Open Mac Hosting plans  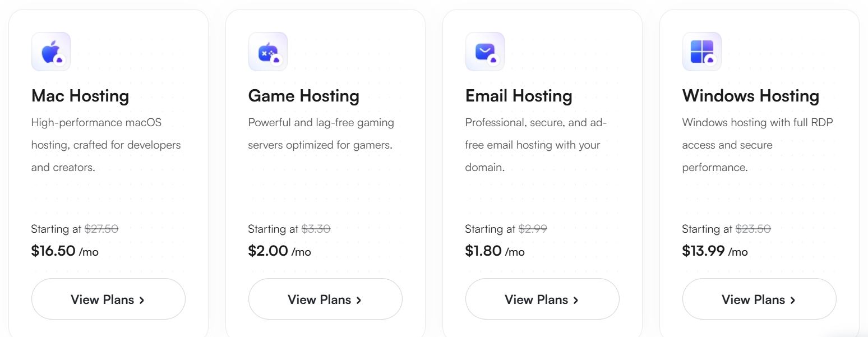pyautogui.click(x=108, y=299)
